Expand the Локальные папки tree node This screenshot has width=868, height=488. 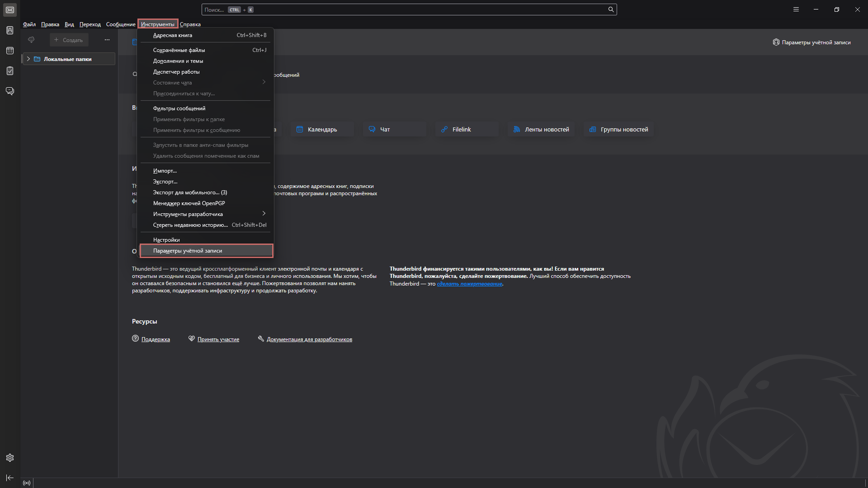click(x=28, y=59)
